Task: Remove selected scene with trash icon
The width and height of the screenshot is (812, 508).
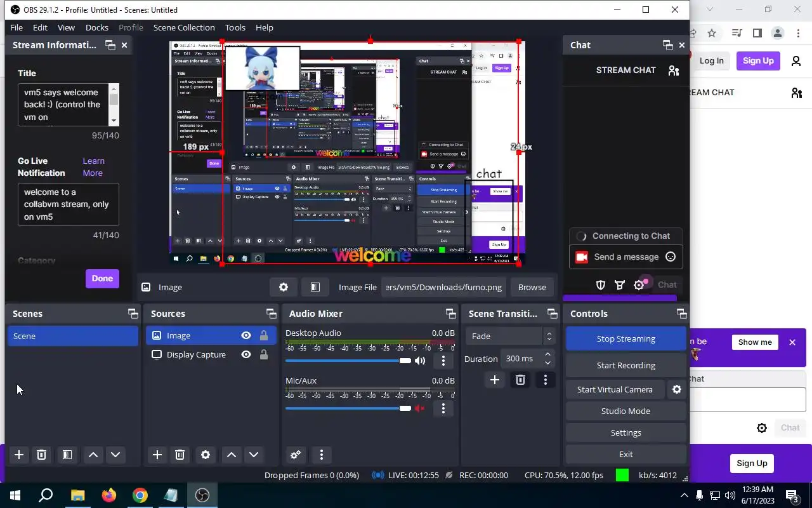Action: coord(41,455)
